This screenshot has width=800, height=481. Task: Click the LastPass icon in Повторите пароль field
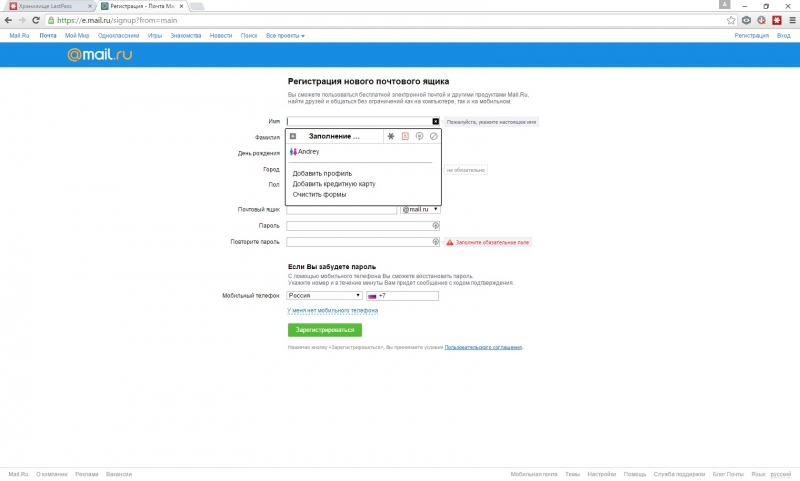(x=435, y=242)
